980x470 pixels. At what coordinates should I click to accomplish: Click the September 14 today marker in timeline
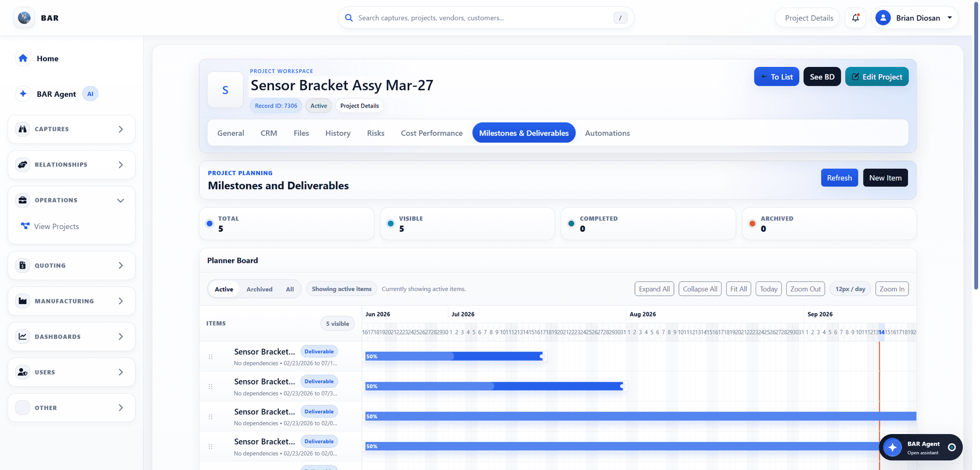click(x=881, y=332)
